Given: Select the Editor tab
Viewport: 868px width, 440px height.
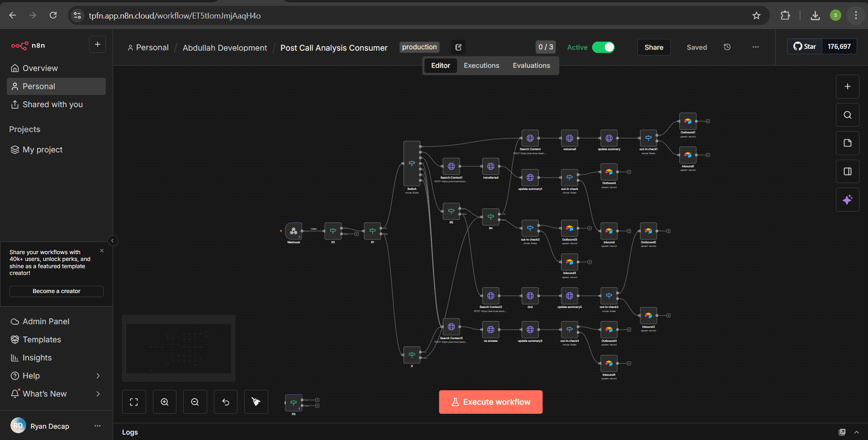Looking at the screenshot, I should [x=441, y=66].
